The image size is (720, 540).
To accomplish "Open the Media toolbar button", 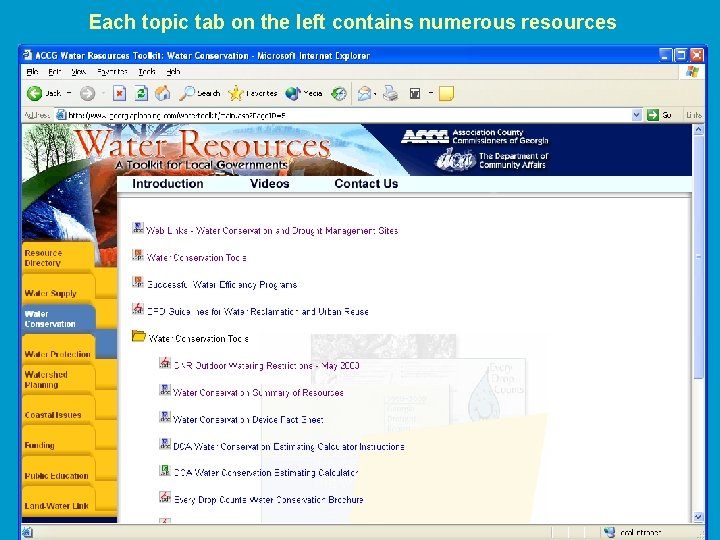I will pyautogui.click(x=304, y=94).
